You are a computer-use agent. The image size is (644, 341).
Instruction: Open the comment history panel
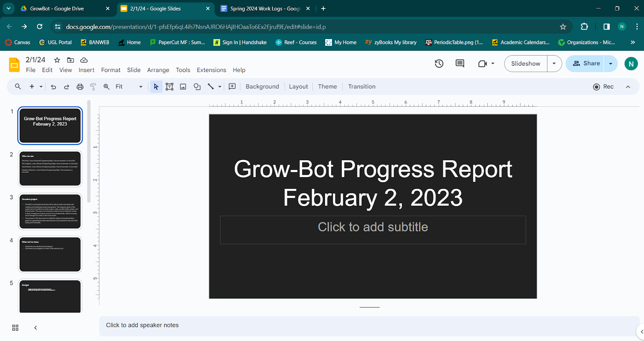(x=460, y=64)
